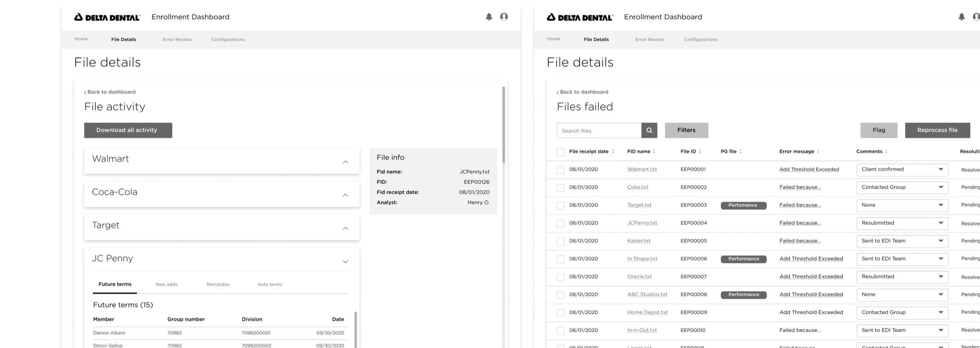Check the box for the ABC Studios.txt row
The width and height of the screenshot is (980, 348).
click(x=561, y=295)
